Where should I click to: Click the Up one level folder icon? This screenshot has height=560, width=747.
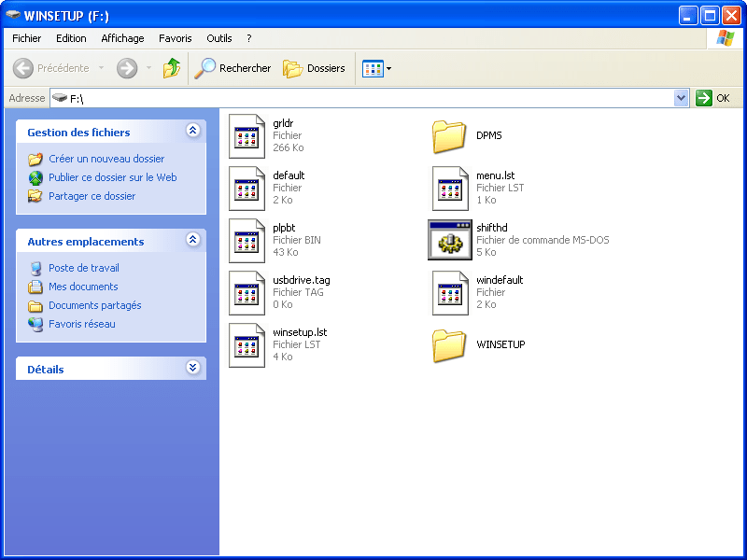click(x=172, y=68)
